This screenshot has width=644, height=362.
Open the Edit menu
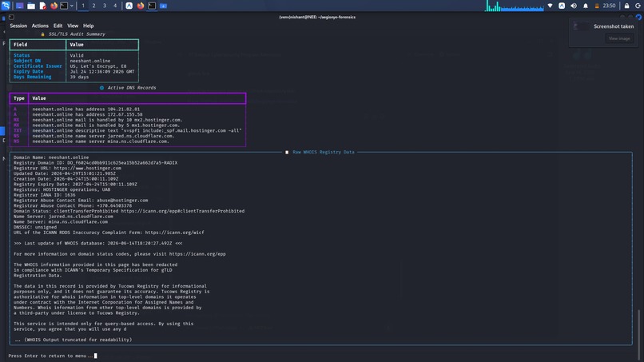coord(58,26)
